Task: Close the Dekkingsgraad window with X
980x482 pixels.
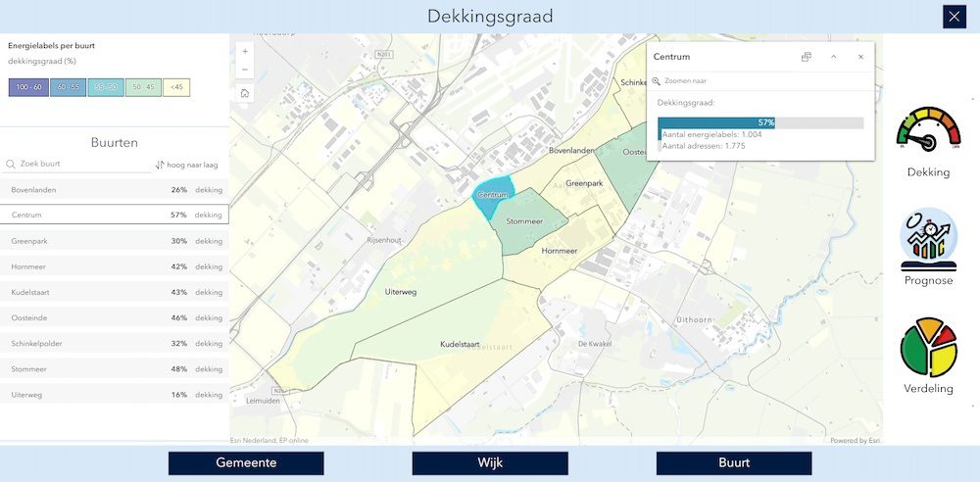Action: [954, 17]
